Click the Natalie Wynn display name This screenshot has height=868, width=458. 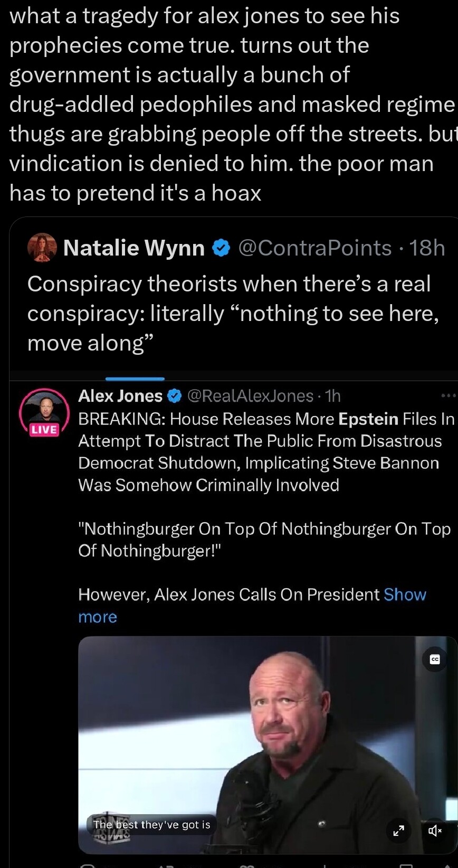point(134,248)
